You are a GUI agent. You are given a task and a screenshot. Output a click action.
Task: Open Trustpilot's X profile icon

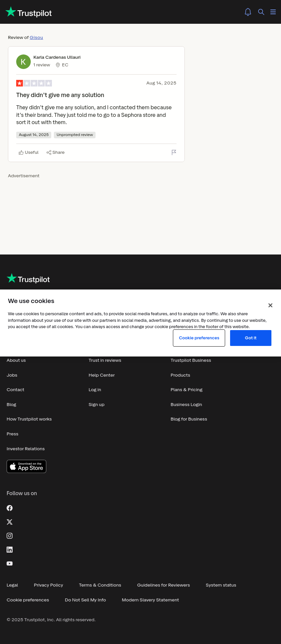click(10, 522)
